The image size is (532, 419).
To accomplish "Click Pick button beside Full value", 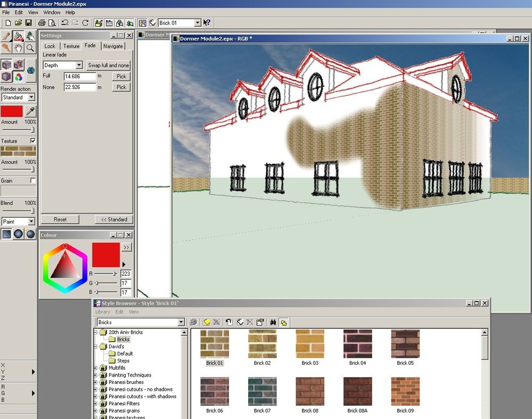I will pos(121,76).
